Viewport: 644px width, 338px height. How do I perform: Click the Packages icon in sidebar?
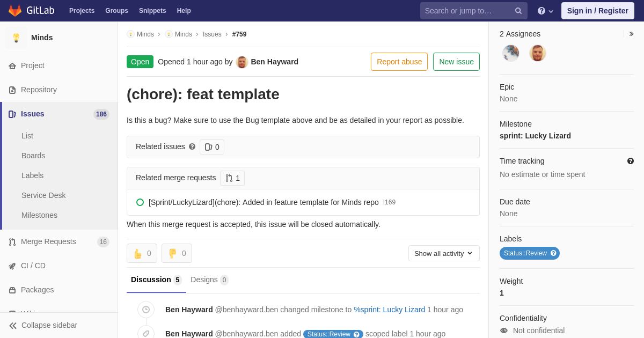(x=12, y=290)
